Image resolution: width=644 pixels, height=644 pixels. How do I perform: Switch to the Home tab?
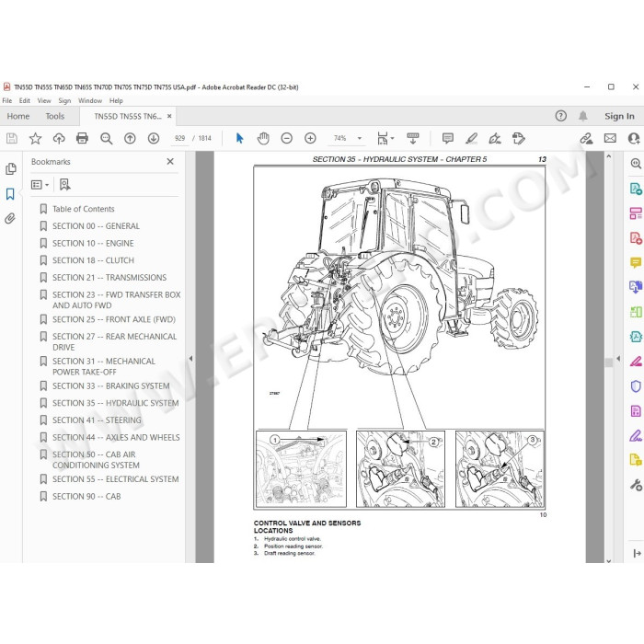coord(18,116)
